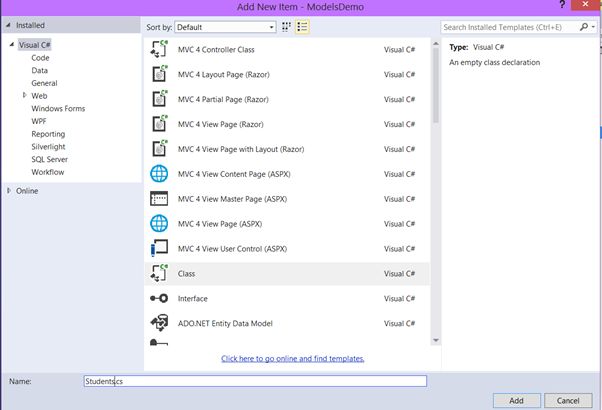Screen dimensions: 602x410
Task: Expand the Online section
Action: [x=8, y=190]
